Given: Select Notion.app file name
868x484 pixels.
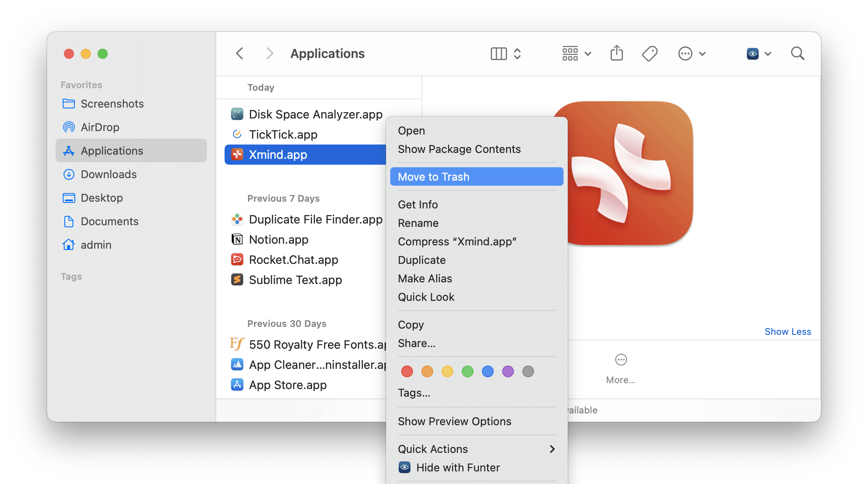Looking at the screenshot, I should (x=278, y=239).
